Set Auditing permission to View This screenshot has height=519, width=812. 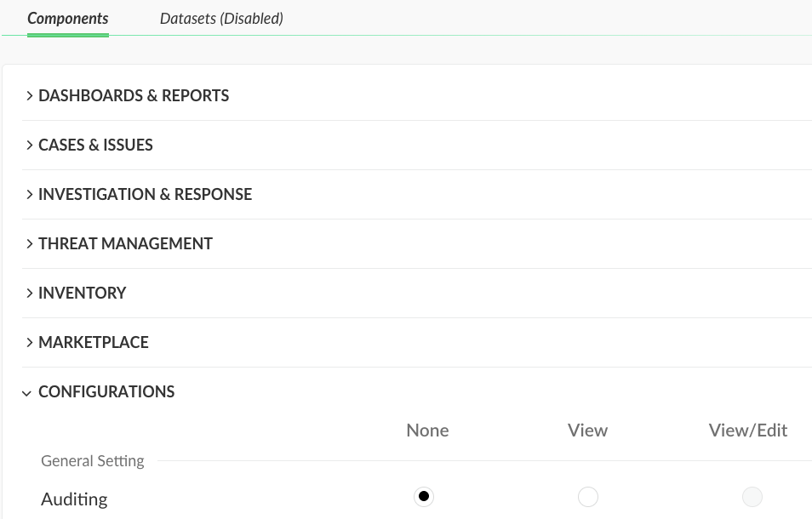pyautogui.click(x=588, y=497)
